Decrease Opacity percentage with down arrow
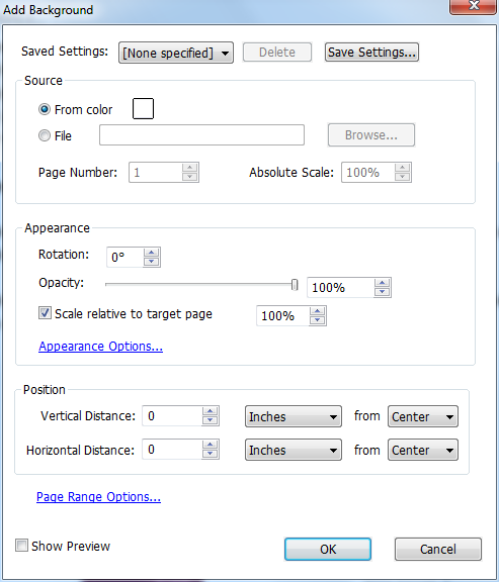Viewport: 499px width, 582px height. click(x=382, y=292)
